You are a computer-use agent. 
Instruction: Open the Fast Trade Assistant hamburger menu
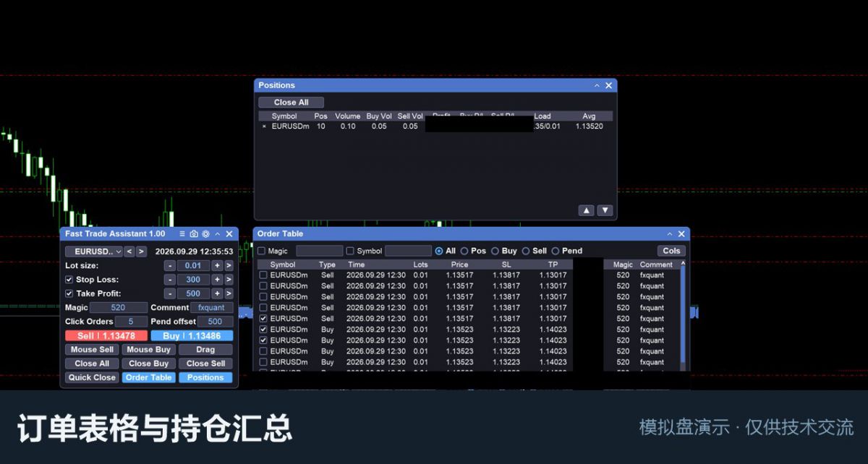coord(182,234)
